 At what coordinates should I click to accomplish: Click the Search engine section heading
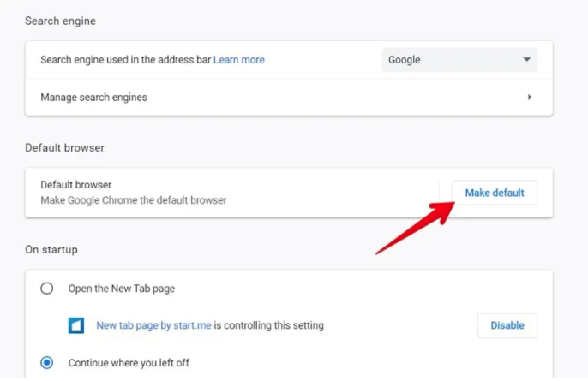point(60,21)
